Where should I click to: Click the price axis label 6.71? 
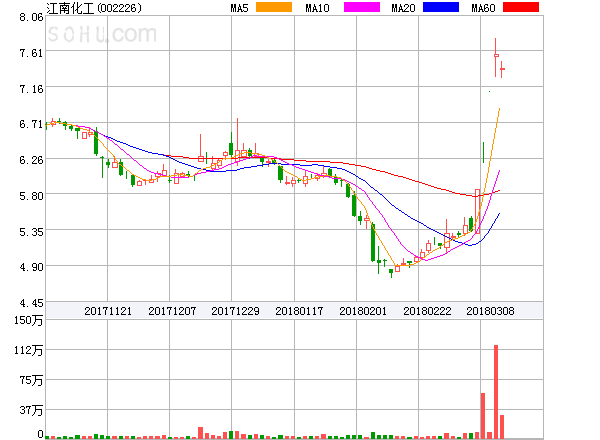point(31,124)
